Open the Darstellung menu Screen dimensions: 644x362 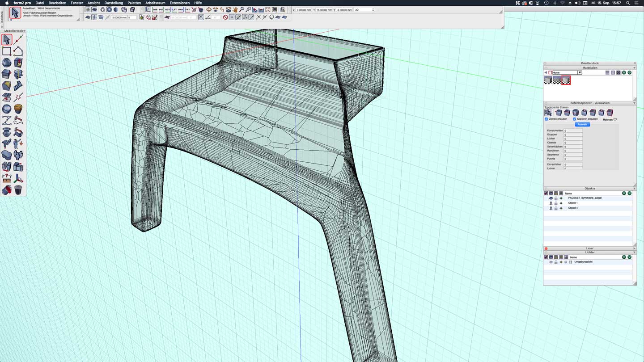tap(114, 3)
